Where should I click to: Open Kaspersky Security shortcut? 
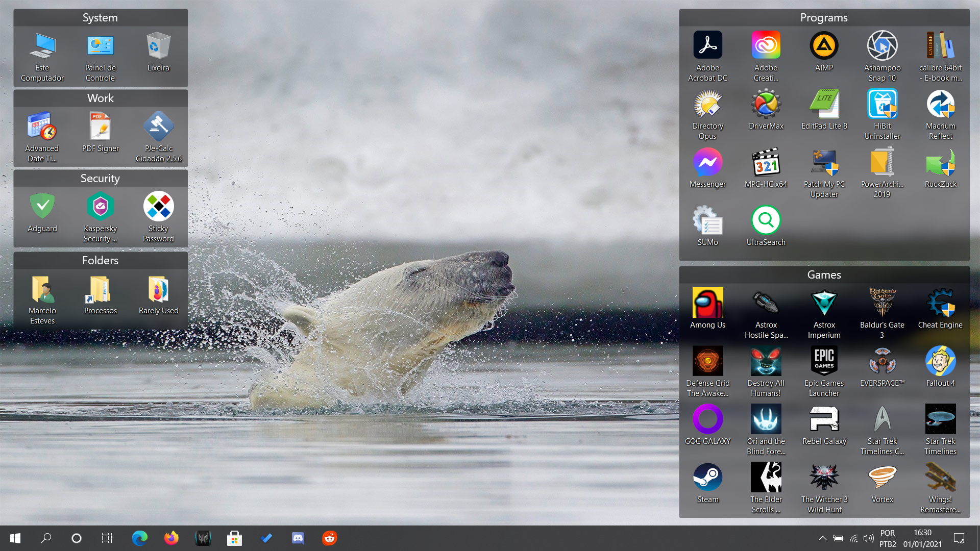coord(101,207)
